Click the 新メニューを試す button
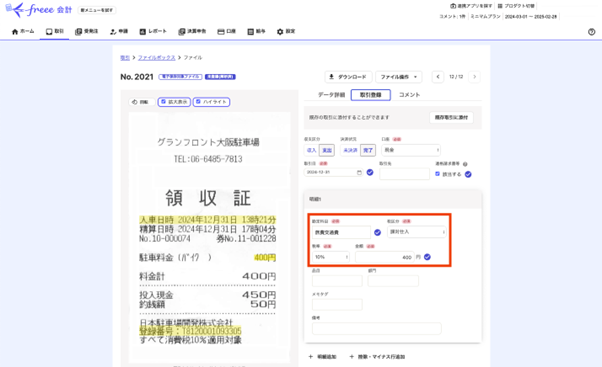602x367 pixels. pyautogui.click(x=97, y=10)
